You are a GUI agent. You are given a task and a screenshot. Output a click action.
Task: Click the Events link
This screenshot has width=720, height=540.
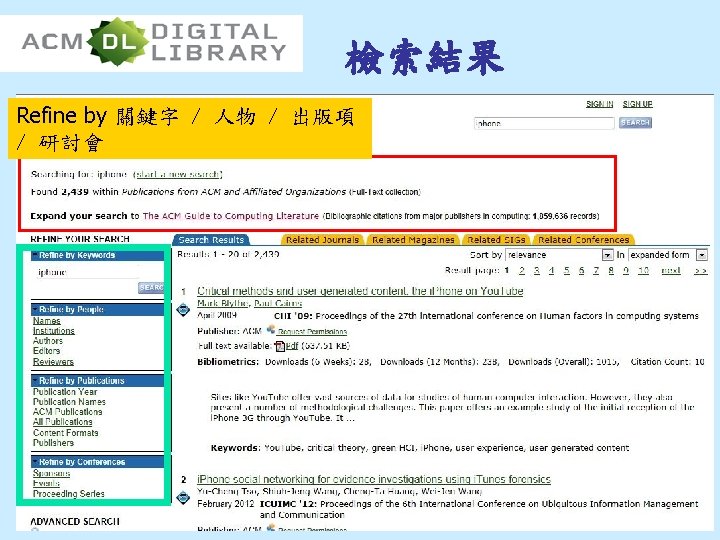pyautogui.click(x=46, y=483)
